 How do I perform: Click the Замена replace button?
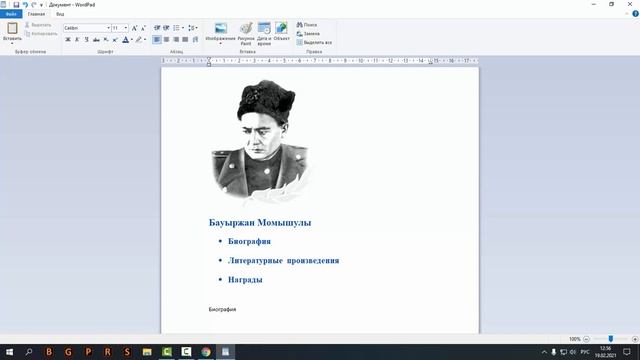coord(309,34)
